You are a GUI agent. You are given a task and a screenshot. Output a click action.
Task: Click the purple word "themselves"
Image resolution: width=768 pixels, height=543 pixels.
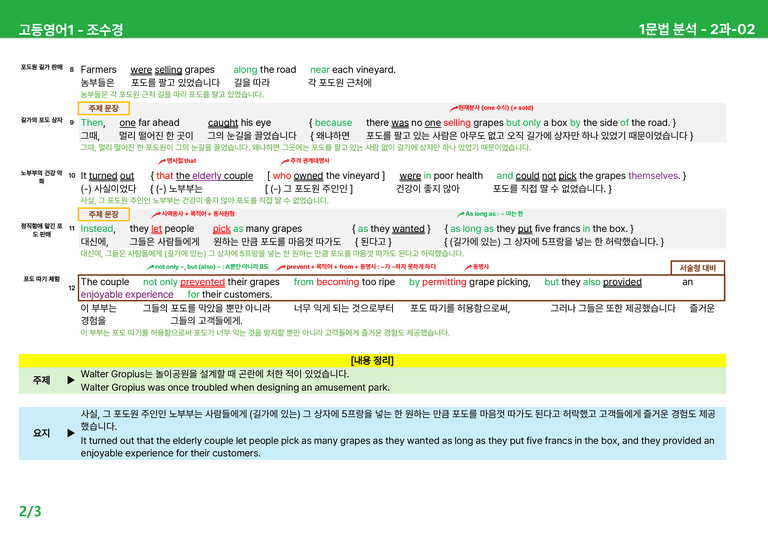653,176
